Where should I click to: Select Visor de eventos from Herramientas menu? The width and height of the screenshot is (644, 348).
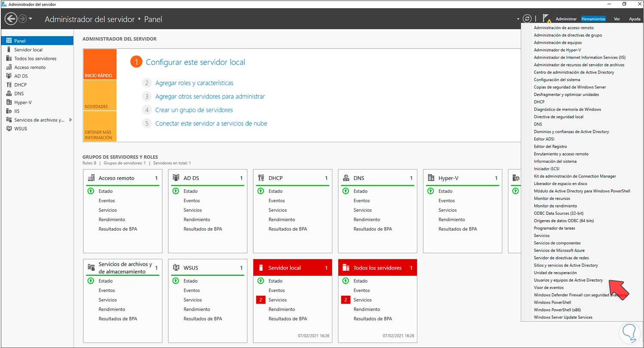click(549, 287)
